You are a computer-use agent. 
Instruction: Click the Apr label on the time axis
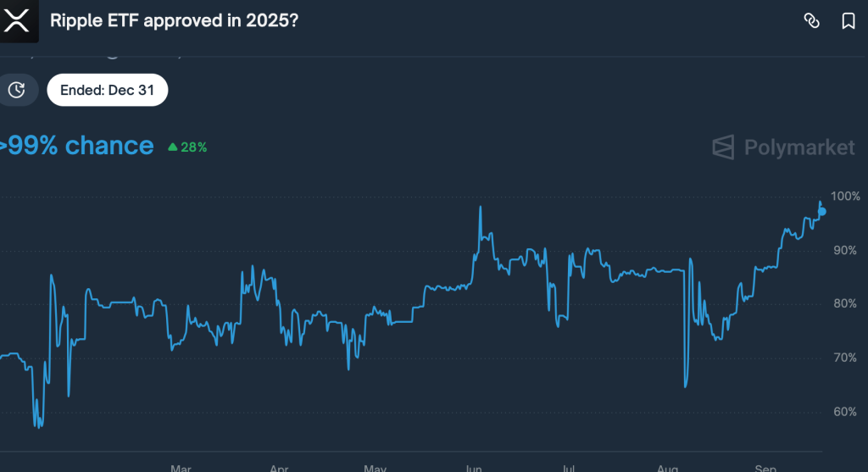tap(280, 467)
